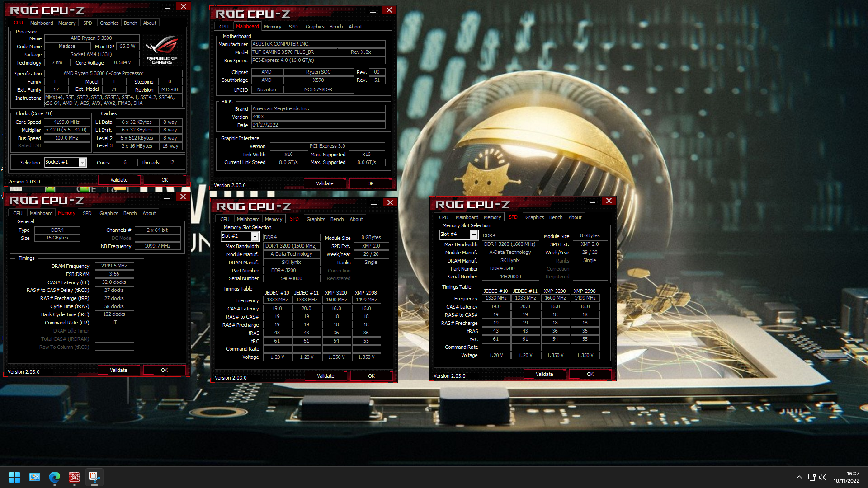
Task: Open About tab in Slot #4 window
Action: tap(575, 217)
